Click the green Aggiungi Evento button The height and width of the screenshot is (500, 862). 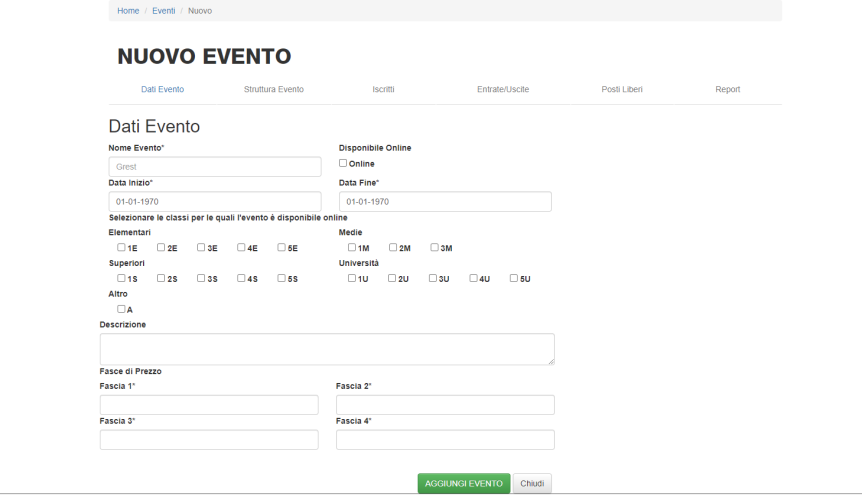click(464, 483)
